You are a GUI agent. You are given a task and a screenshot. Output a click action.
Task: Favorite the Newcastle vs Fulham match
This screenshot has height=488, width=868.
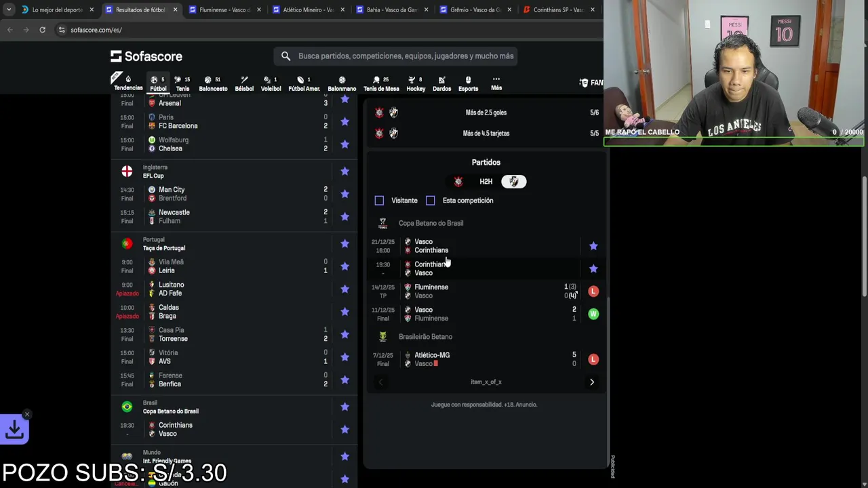(344, 216)
